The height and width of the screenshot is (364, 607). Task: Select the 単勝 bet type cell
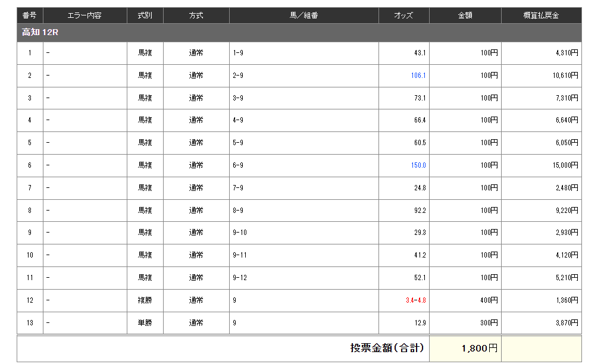[x=145, y=323]
